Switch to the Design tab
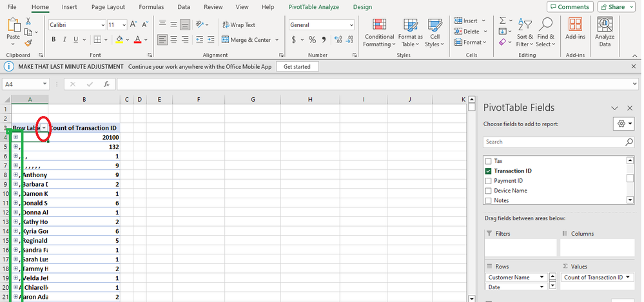 click(x=363, y=7)
